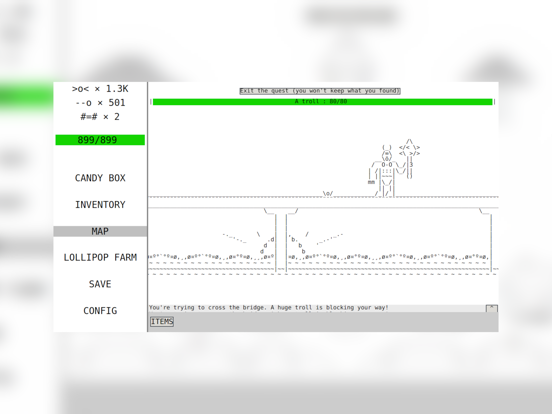Click the candy counter 1.3K
Image resolution: width=552 pixels, height=414 pixels.
pyautogui.click(x=100, y=89)
